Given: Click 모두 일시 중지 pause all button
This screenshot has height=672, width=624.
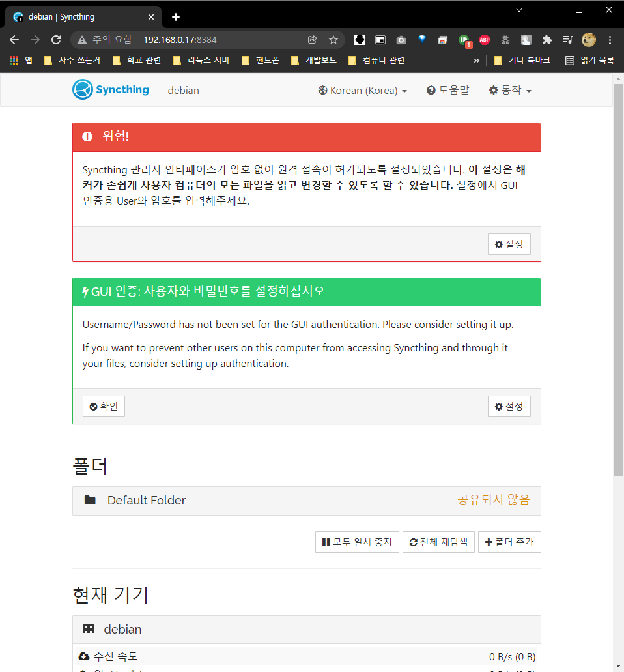Looking at the screenshot, I should point(357,542).
